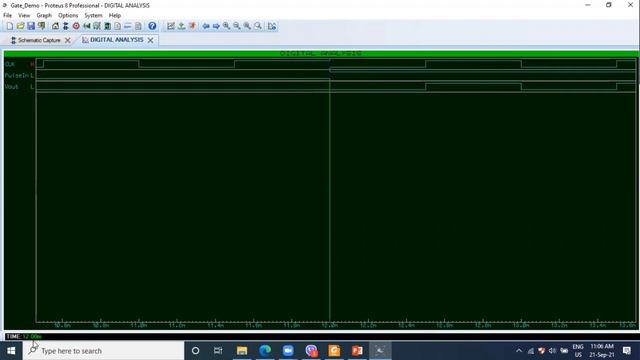Select the PulseIn trace label

click(x=17, y=76)
